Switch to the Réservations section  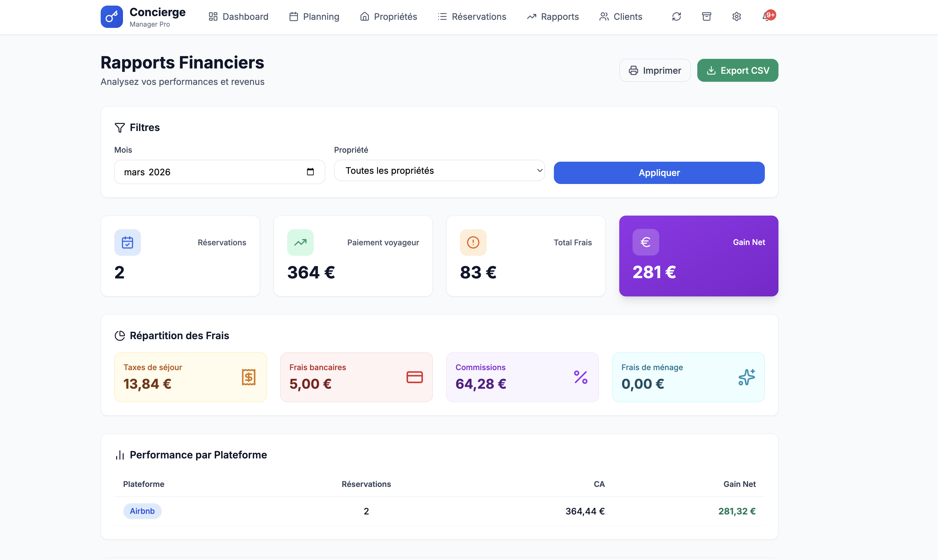(472, 17)
